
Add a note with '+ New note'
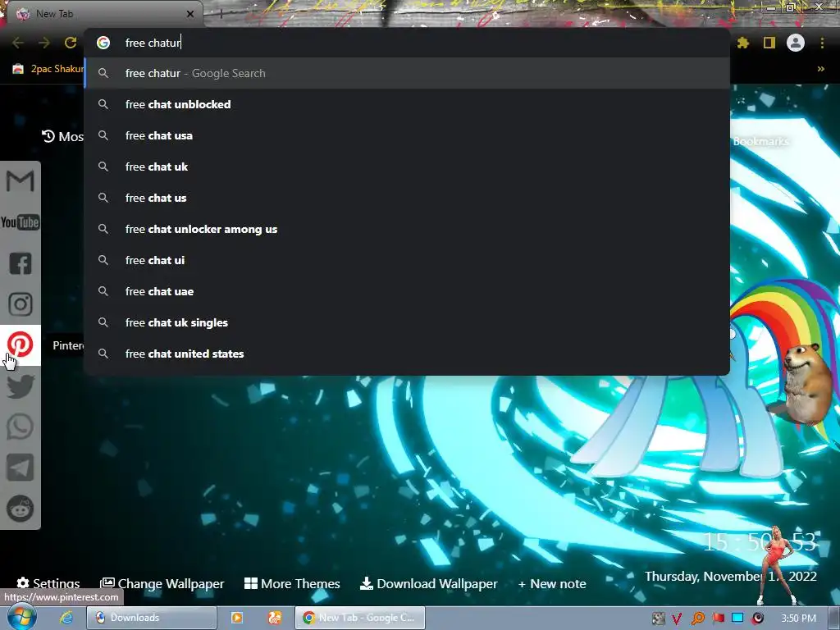pos(552,583)
